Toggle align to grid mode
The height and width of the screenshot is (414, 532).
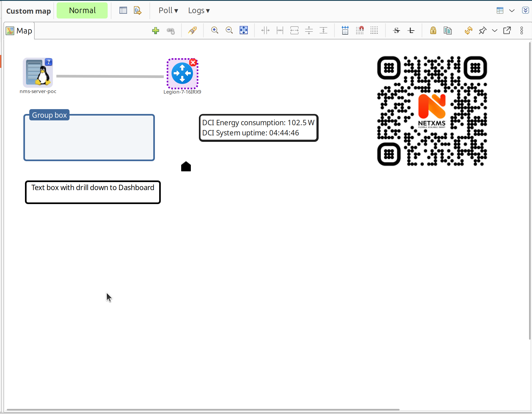pos(345,30)
